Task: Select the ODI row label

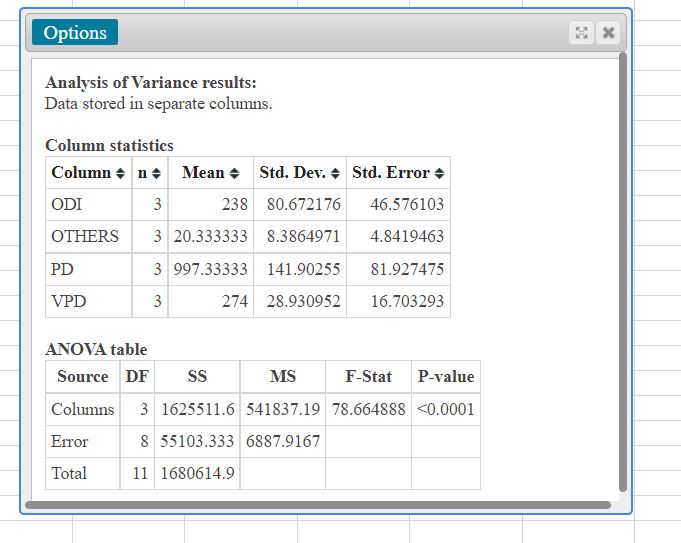Action: [66, 204]
